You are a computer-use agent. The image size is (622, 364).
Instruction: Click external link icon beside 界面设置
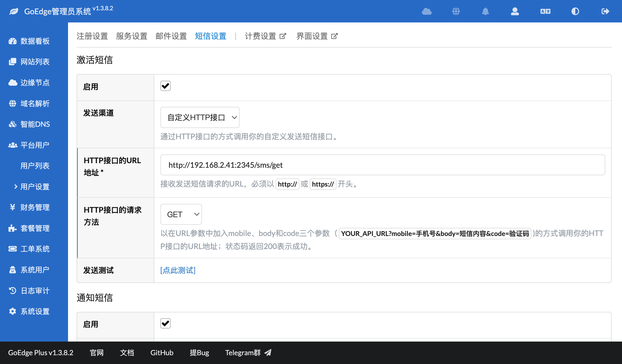(x=334, y=36)
